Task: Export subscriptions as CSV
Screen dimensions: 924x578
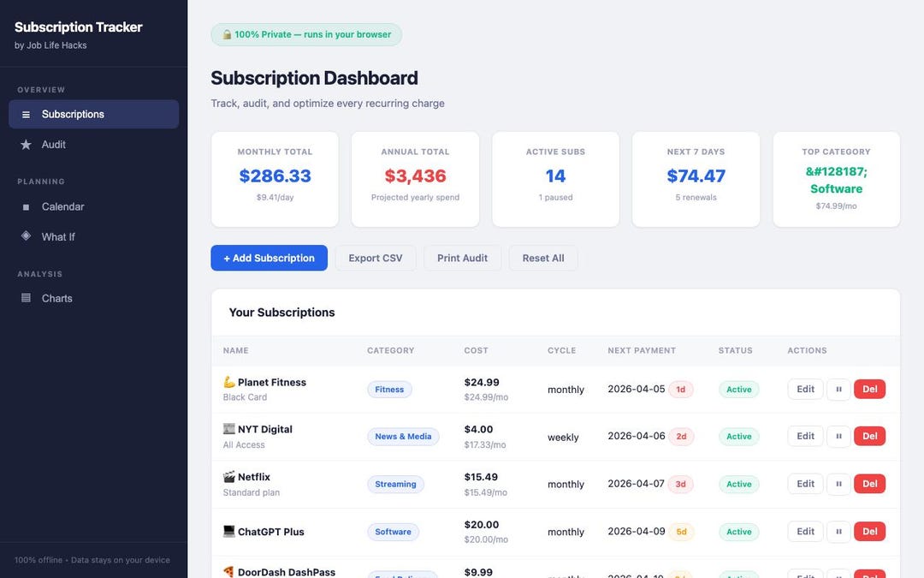Action: 376,258
